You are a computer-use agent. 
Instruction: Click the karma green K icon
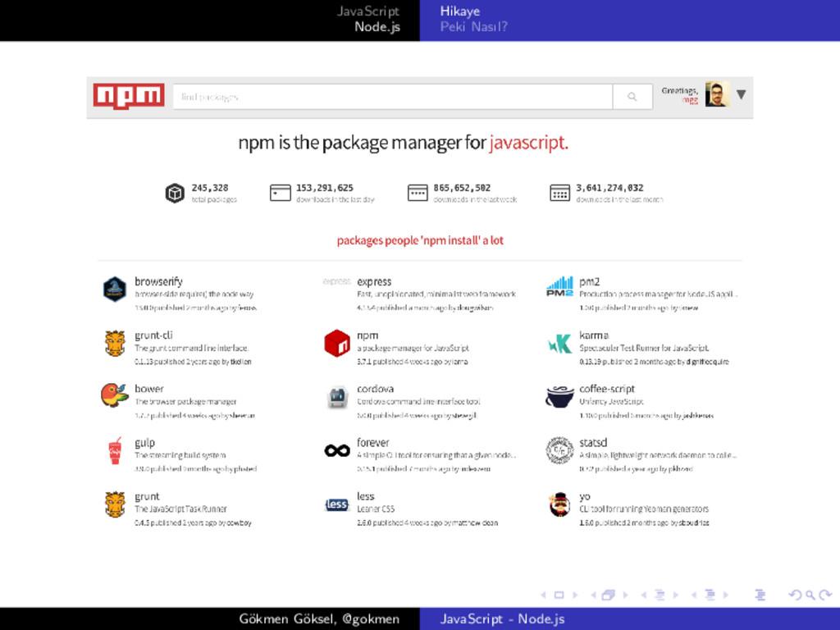(x=559, y=344)
